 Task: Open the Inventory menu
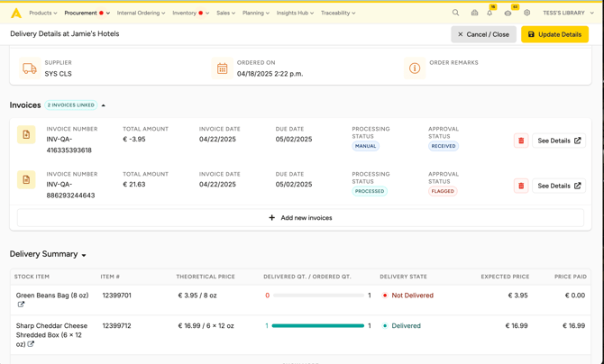click(188, 13)
